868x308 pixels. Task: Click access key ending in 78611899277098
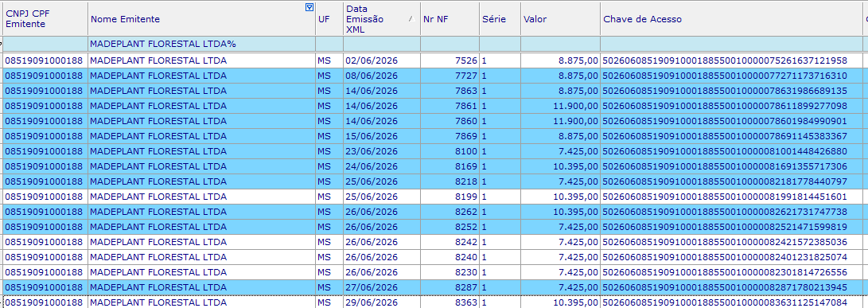point(731,106)
